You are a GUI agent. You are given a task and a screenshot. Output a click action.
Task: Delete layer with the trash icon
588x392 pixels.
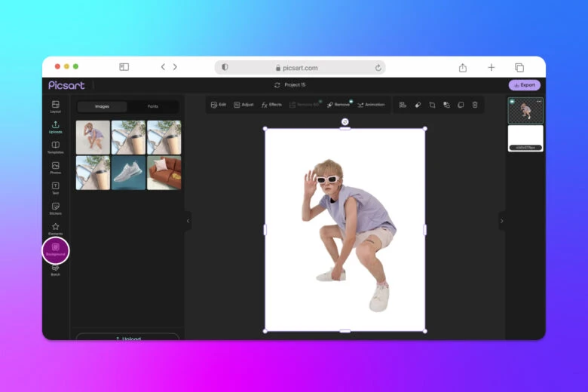(x=475, y=105)
